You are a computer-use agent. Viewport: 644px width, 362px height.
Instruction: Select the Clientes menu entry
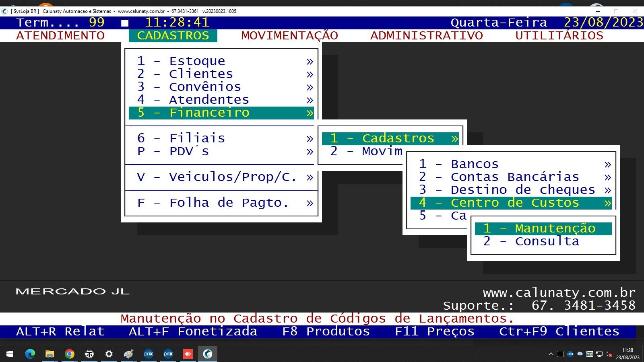(x=200, y=74)
